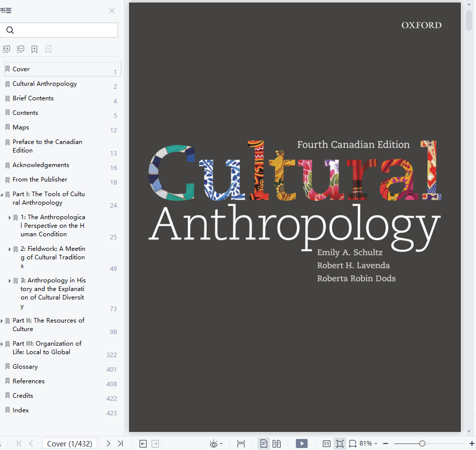Click the fit width icon
The width and height of the screenshot is (476, 450).
[352, 443]
